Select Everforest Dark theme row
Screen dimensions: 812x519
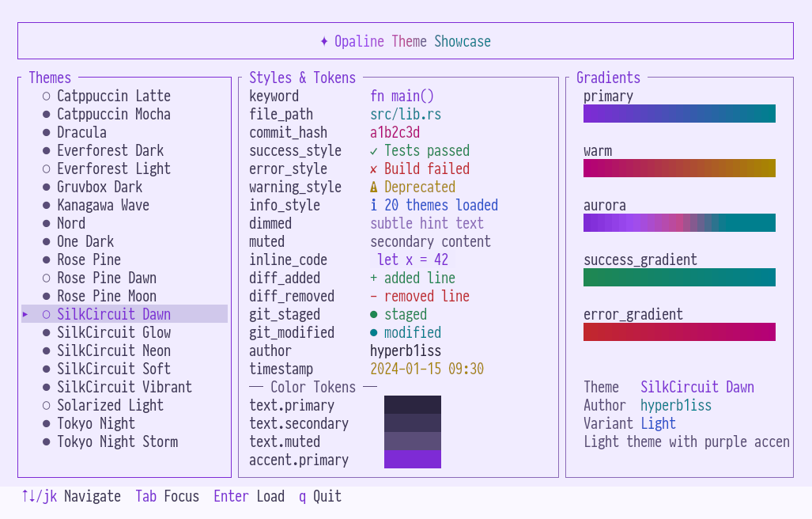[124, 150]
